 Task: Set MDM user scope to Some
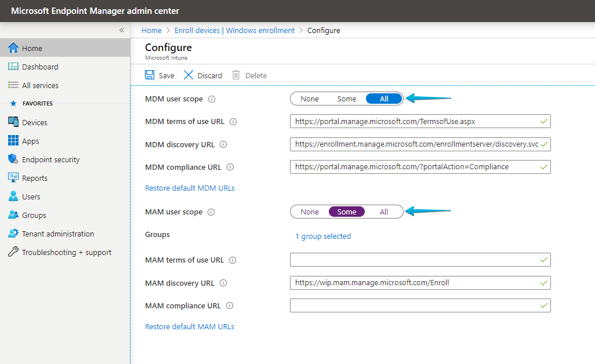point(346,99)
